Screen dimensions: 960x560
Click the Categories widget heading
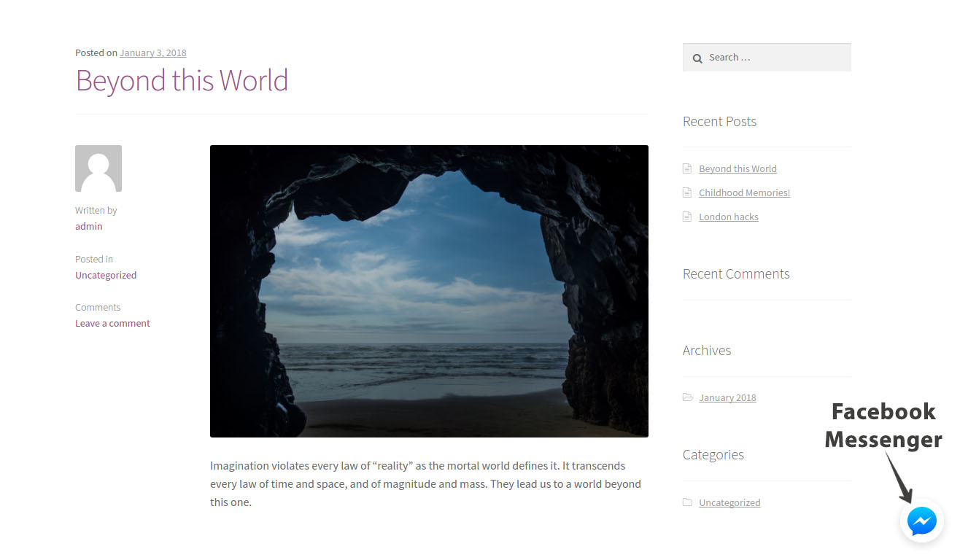[713, 455]
